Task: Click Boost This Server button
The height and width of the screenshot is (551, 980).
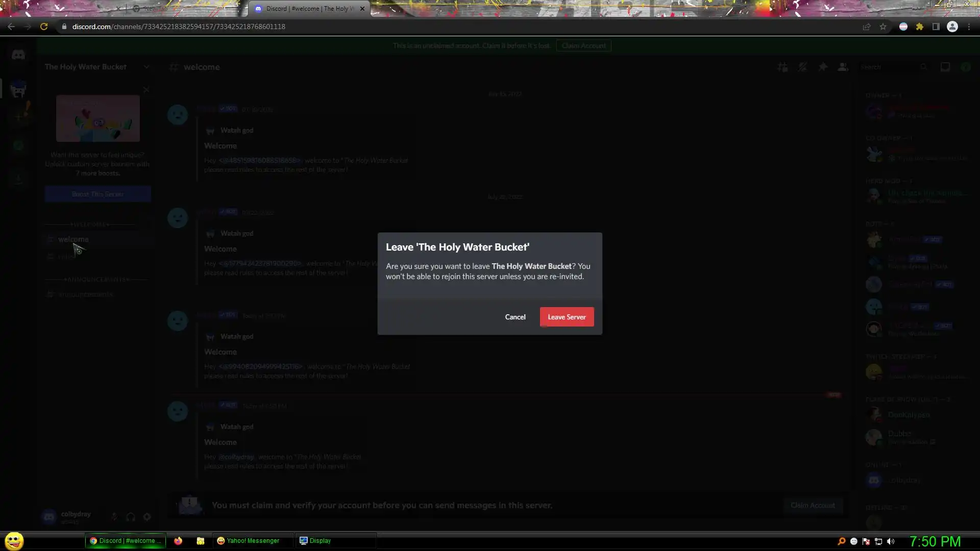Action: click(x=97, y=194)
